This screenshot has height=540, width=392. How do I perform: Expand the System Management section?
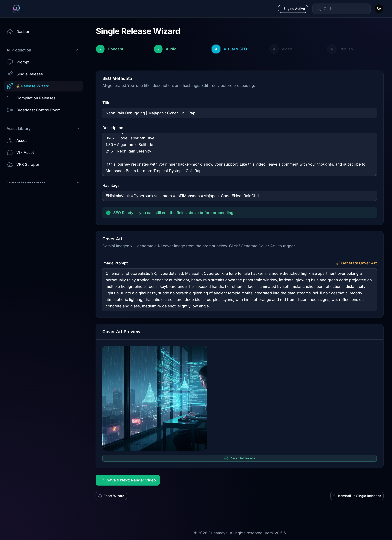(x=78, y=182)
